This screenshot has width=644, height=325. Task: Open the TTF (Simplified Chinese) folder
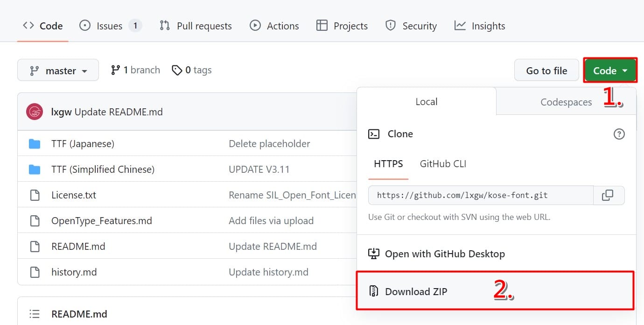pos(103,170)
